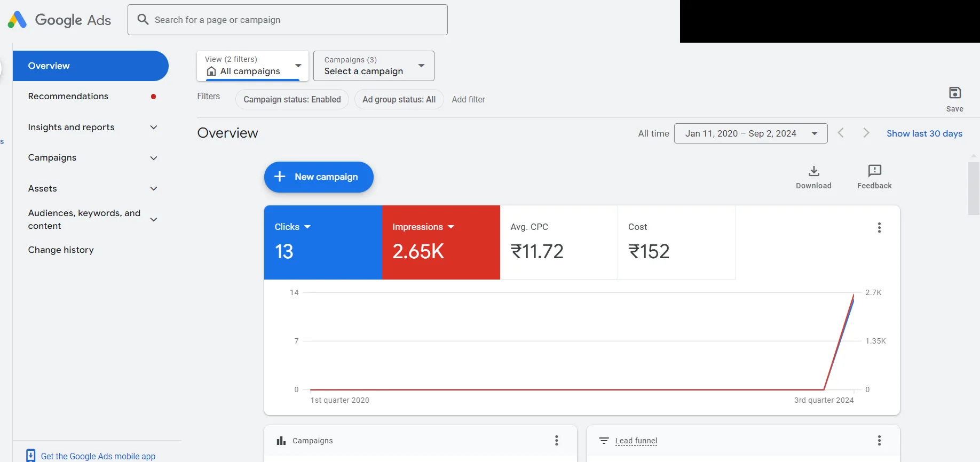Open the All campaigns view dropdown

pos(253,66)
